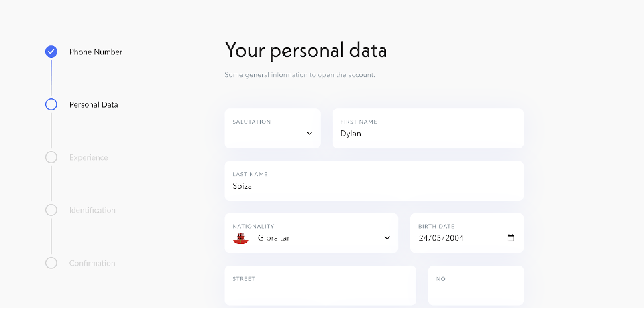This screenshot has width=644, height=309.
Task: Expand the Salutation dropdown arrow
Action: pos(310,133)
